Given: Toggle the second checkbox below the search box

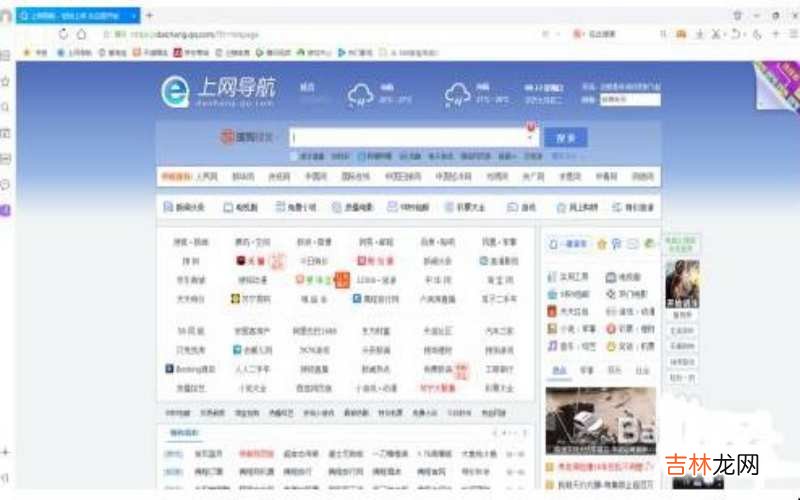Looking at the screenshot, I should (361, 157).
